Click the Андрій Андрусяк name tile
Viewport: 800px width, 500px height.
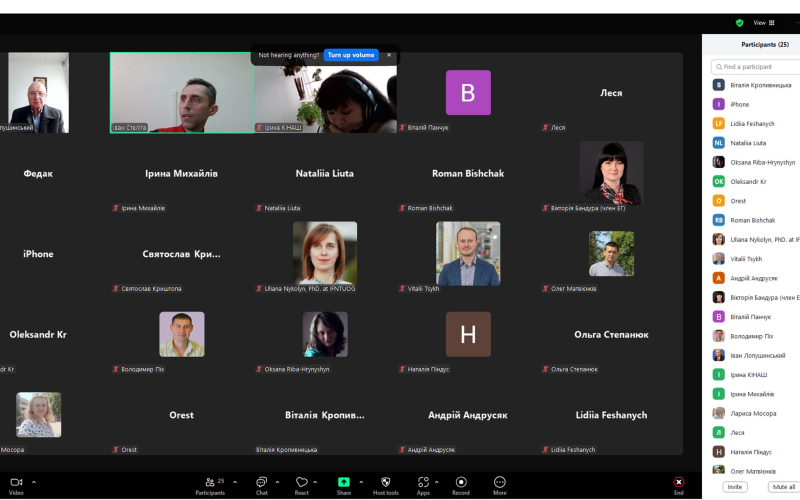(468, 415)
